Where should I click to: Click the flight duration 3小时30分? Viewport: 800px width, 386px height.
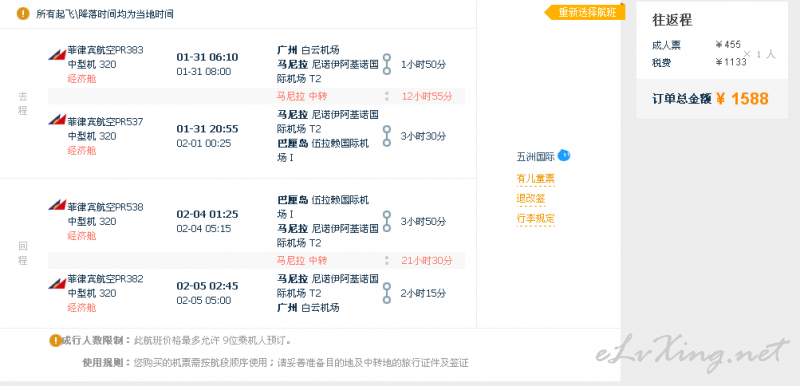click(x=423, y=136)
